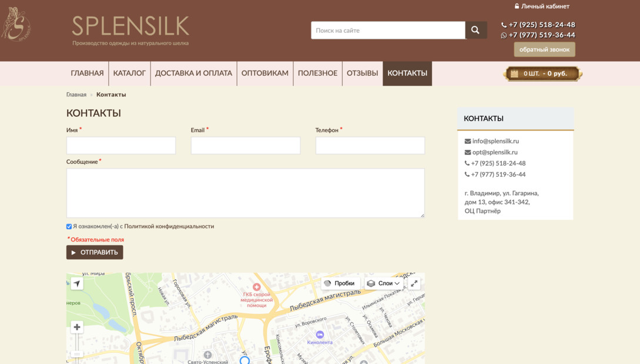Screen dimensions: 640x364
Task: Open Политикой конфиденциальности link
Action: coord(169,226)
